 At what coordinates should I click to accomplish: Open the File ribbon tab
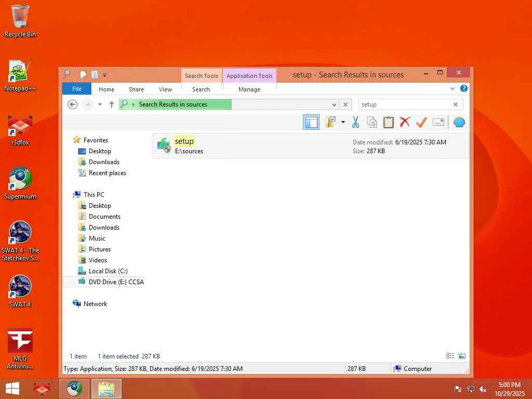coord(77,89)
